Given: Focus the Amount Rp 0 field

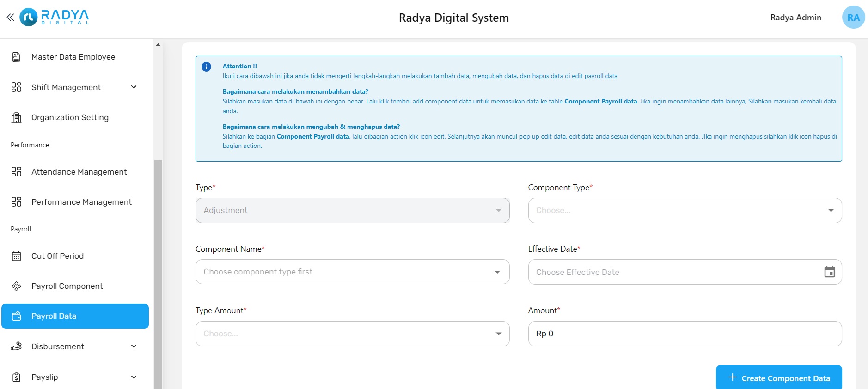Looking at the screenshot, I should point(685,334).
